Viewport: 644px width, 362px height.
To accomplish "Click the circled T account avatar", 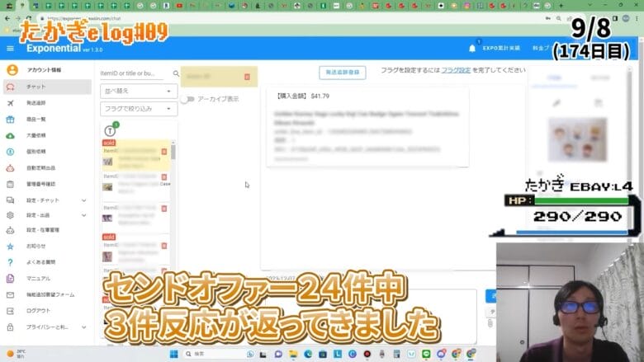I will click(110, 131).
